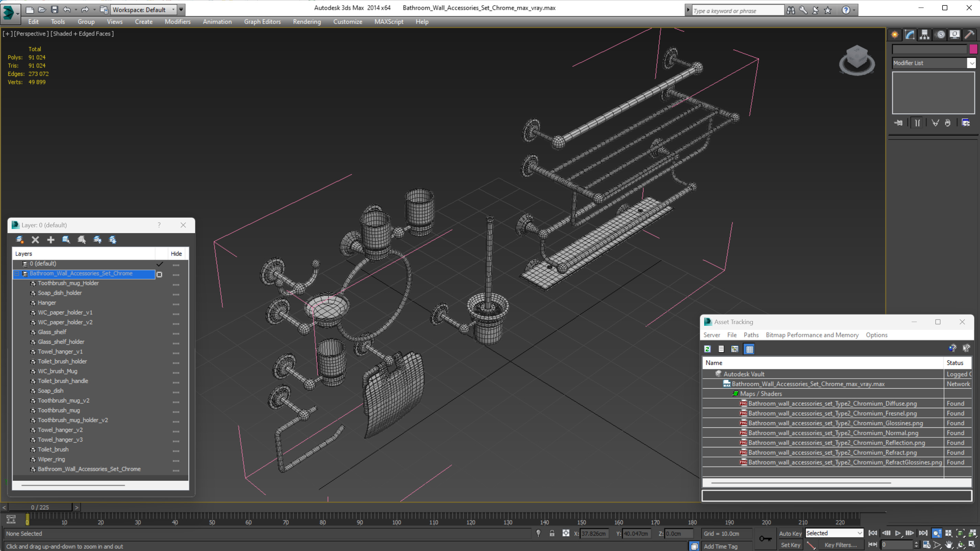
Task: Click the Set Key button
Action: (790, 545)
